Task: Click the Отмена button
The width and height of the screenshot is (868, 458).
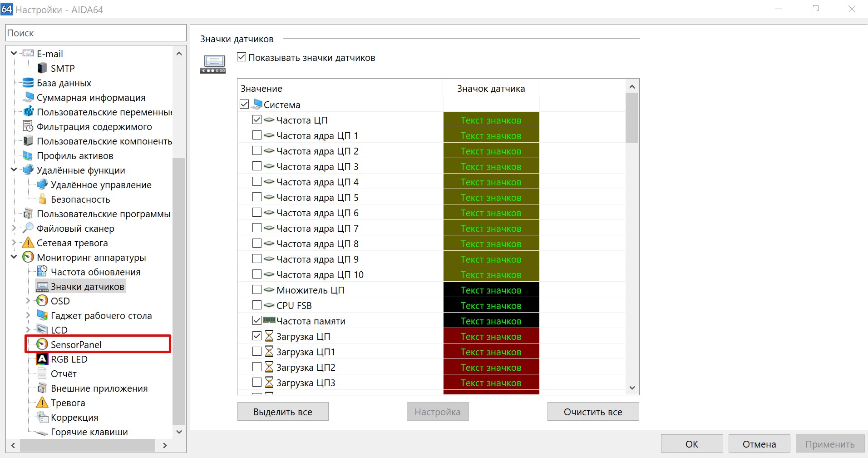Action: click(759, 444)
